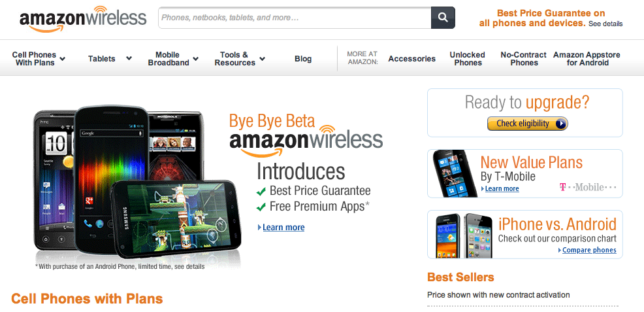Open the Blog menu item
644x312 pixels.
[303, 59]
